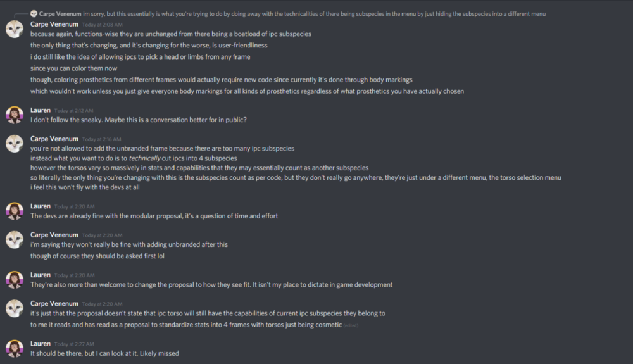Open Lauren's avatar on the 2:27 AM message

(15, 348)
